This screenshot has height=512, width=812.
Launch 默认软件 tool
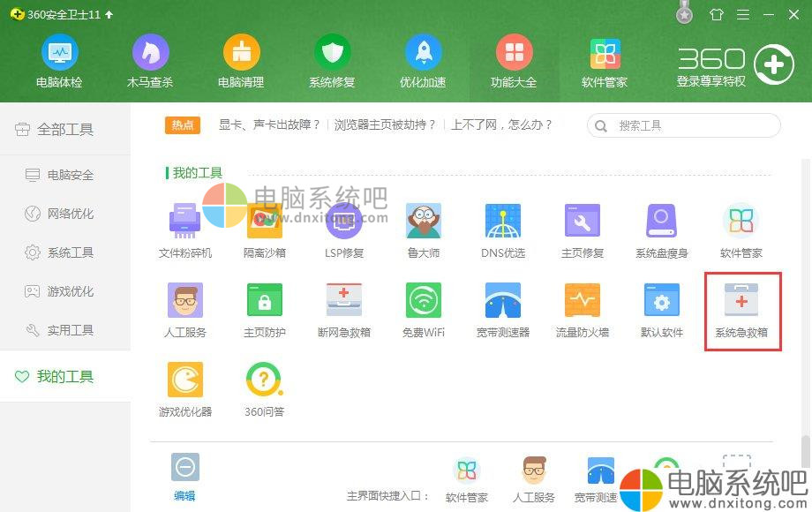click(662, 310)
